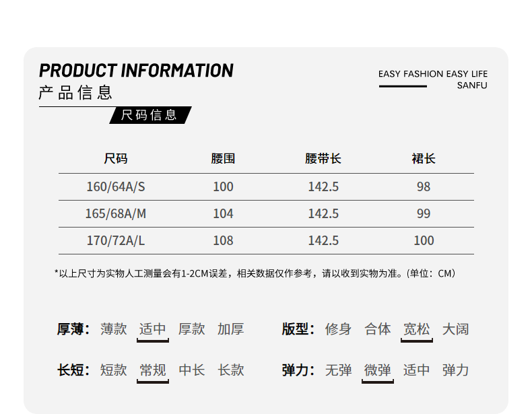
Task: Click the 170/72A/L size cell
Action: (x=116, y=240)
